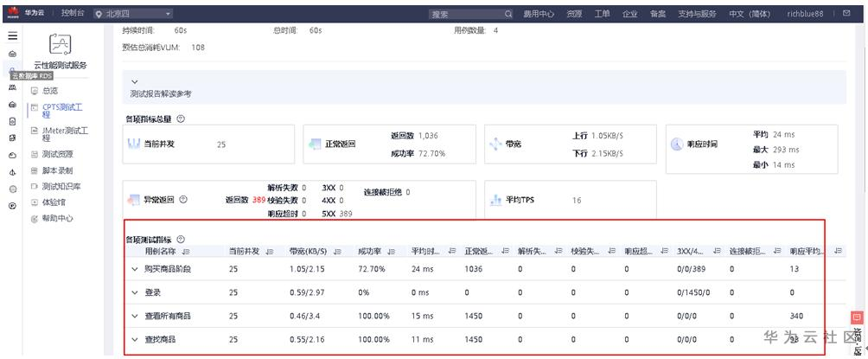Click the cloud performance test service logo icon
Image resolution: width=868 pixels, height=359 pixels.
click(x=61, y=45)
